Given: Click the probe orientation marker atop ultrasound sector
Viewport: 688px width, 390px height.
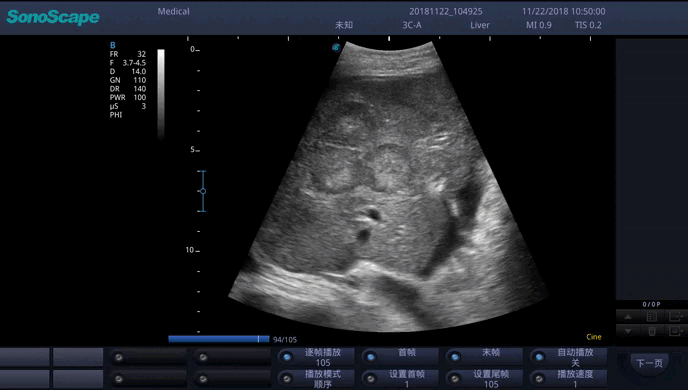Looking at the screenshot, I should [336, 47].
